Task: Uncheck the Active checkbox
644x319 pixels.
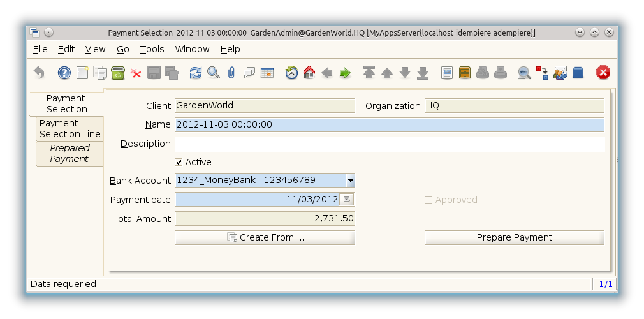Action: (x=179, y=162)
